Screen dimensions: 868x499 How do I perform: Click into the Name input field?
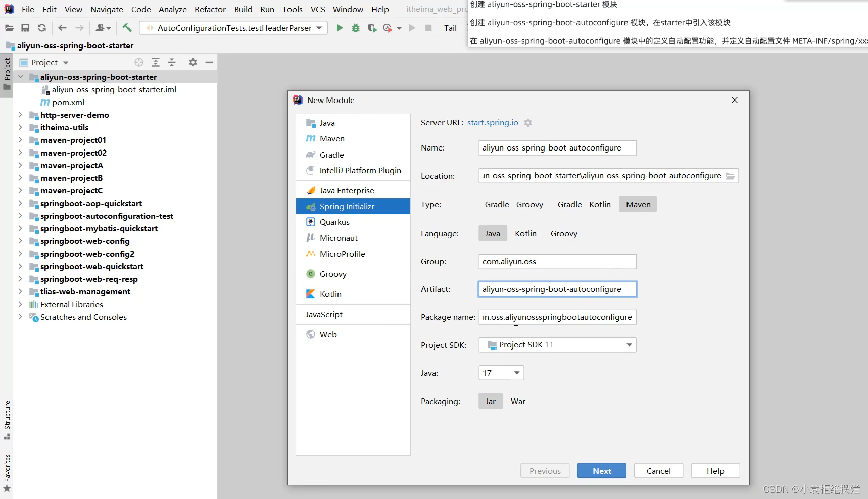pyautogui.click(x=557, y=148)
